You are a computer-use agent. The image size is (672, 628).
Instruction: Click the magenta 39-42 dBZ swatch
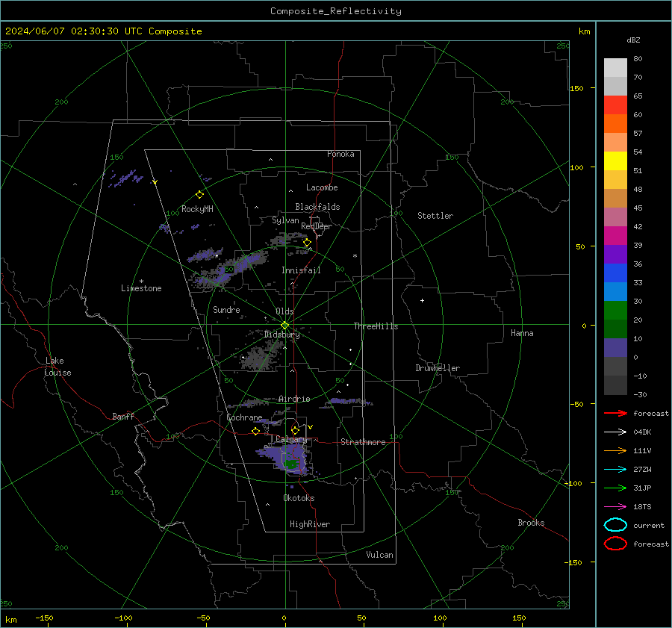pyautogui.click(x=615, y=236)
